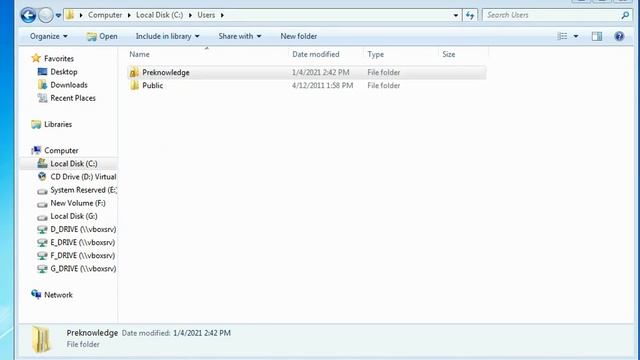Expand chevron after Users in breadcrumb
The width and height of the screenshot is (640, 360).
222,15
